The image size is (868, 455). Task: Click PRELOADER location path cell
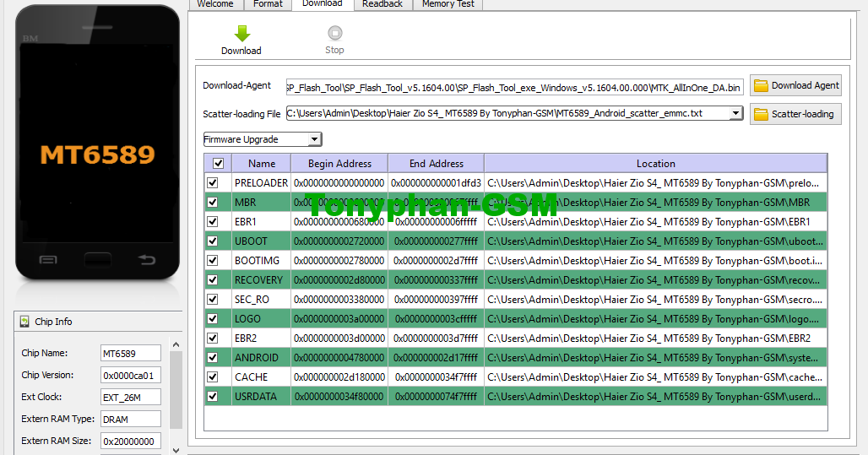coord(655,182)
